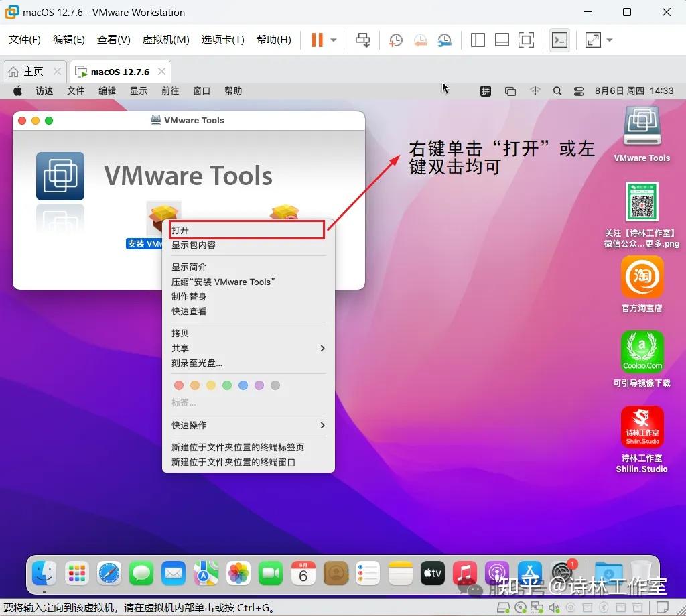The width and height of the screenshot is (686, 616).
Task: Choose 快速查看 in the context menu
Action: [248, 311]
